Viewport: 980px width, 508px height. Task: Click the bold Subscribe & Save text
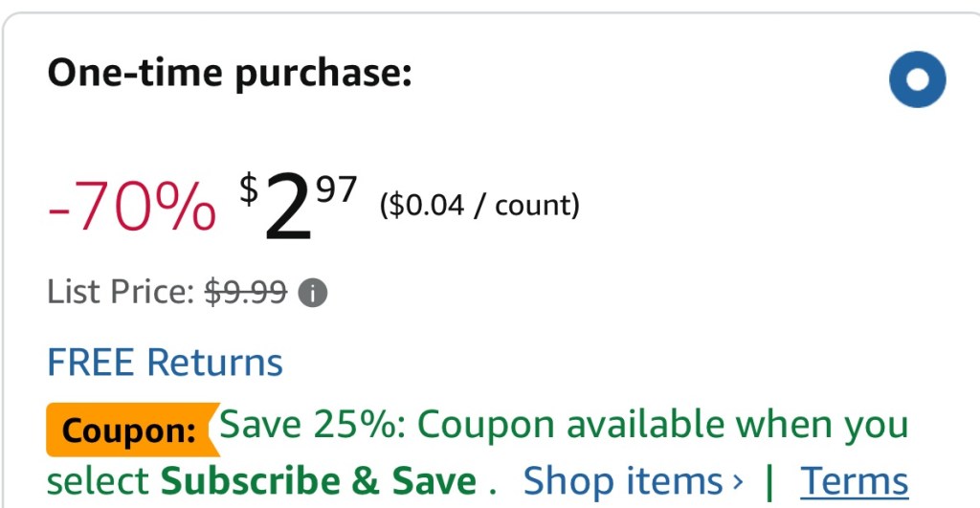pyautogui.click(x=318, y=480)
